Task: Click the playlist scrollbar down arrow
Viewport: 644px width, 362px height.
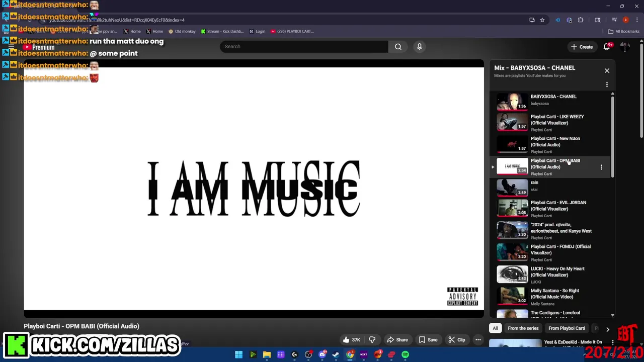Action: pos(612,315)
